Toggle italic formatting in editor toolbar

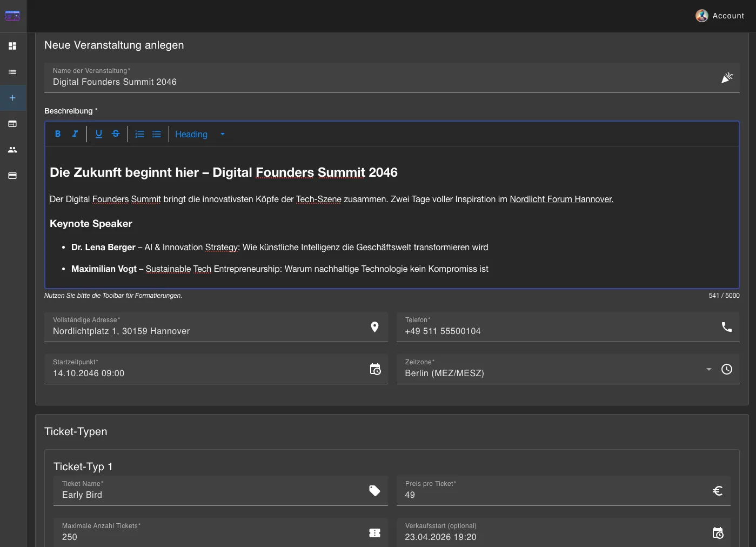75,134
